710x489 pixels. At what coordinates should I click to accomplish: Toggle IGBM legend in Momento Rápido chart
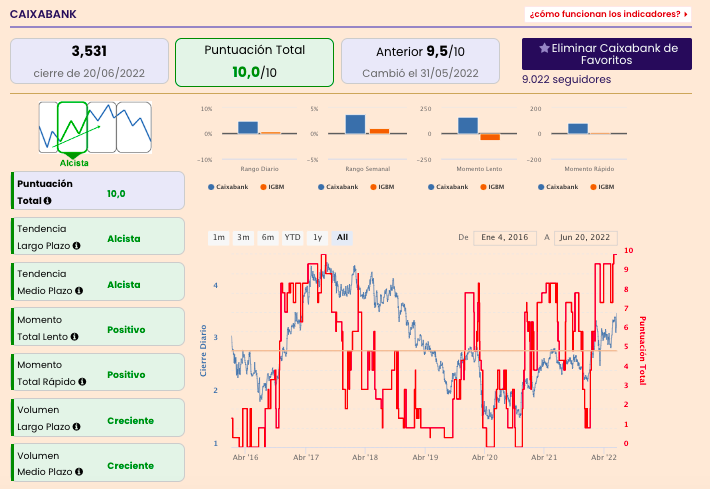[x=602, y=187]
